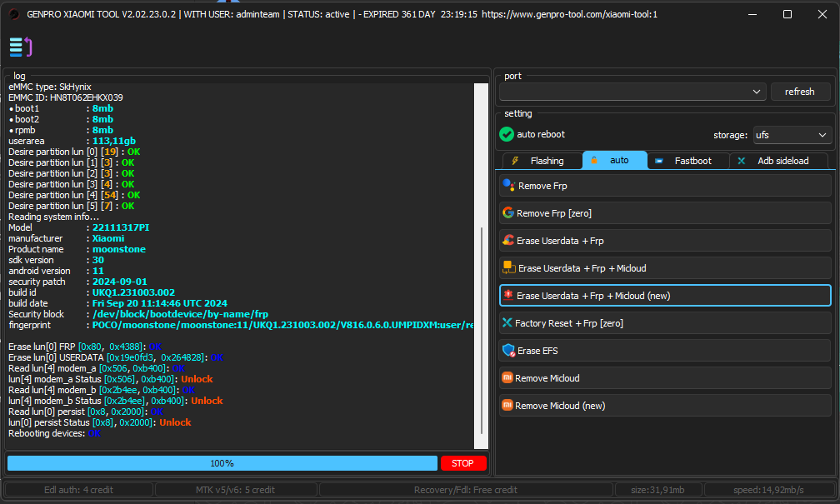
Task: Click the EMMC ID HN8T062EHKX039 line
Action: pyautogui.click(x=65, y=97)
